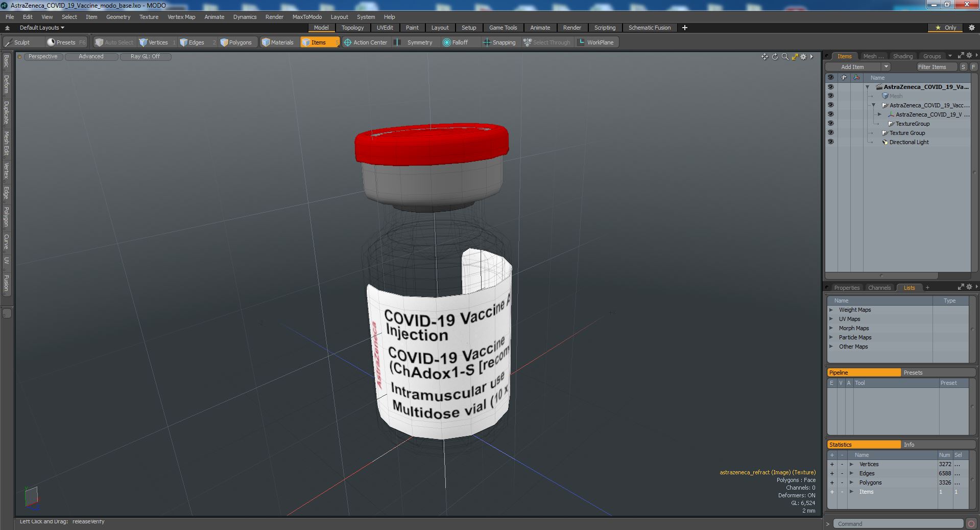Image resolution: width=980 pixels, height=530 pixels.
Task: Select the Directional Light tree item
Action: tap(909, 142)
